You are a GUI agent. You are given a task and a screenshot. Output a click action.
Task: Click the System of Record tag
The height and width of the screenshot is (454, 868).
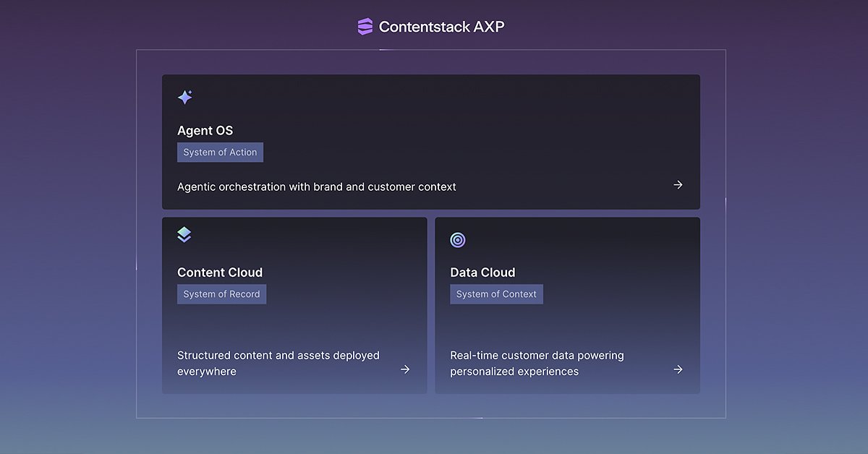[x=221, y=294]
